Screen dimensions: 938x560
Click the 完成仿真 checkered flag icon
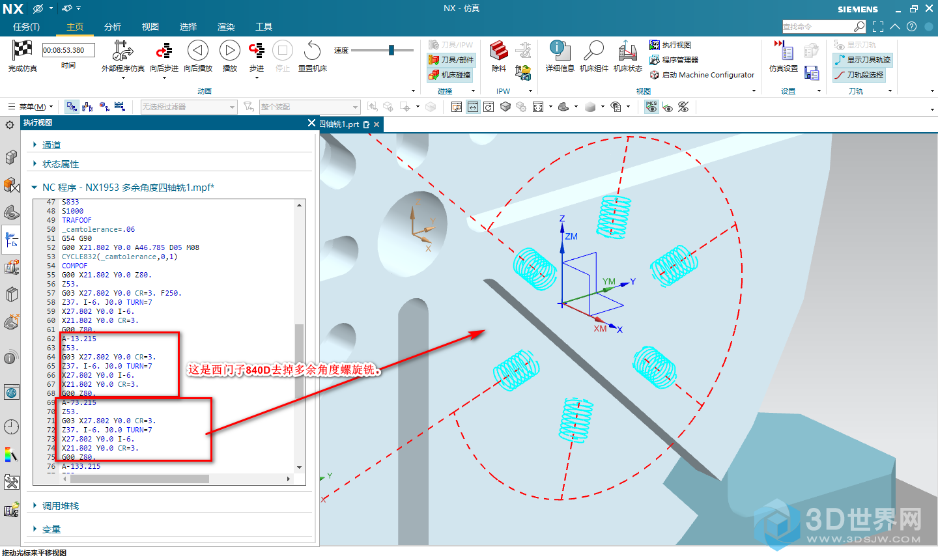22,50
